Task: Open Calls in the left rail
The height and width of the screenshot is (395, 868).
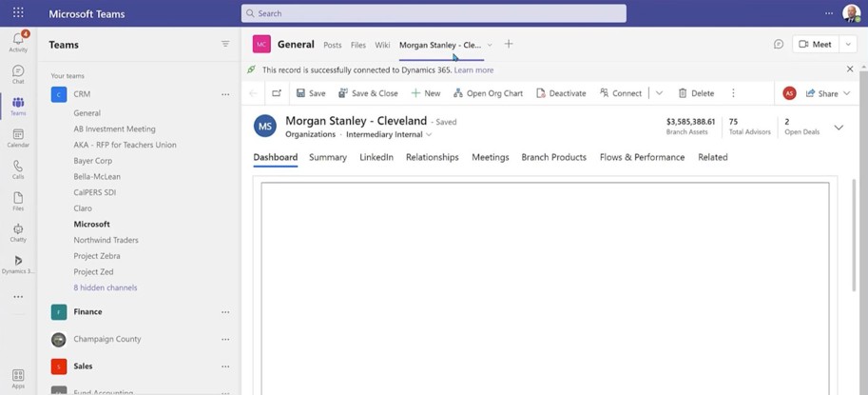Action: click(x=18, y=169)
